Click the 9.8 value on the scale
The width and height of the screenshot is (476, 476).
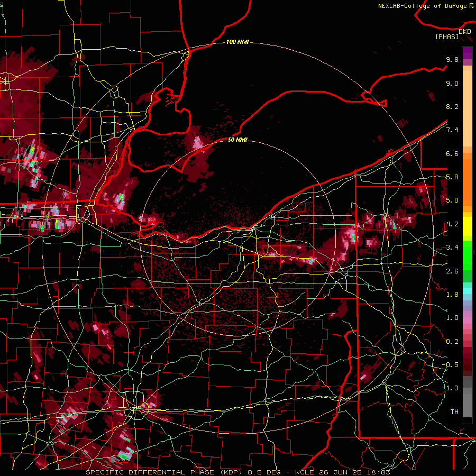pyautogui.click(x=452, y=60)
